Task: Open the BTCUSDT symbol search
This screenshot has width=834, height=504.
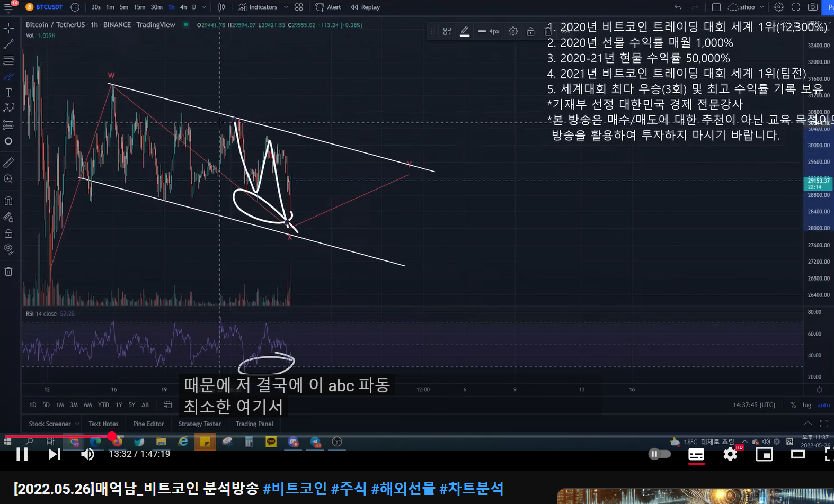Action: click(44, 7)
